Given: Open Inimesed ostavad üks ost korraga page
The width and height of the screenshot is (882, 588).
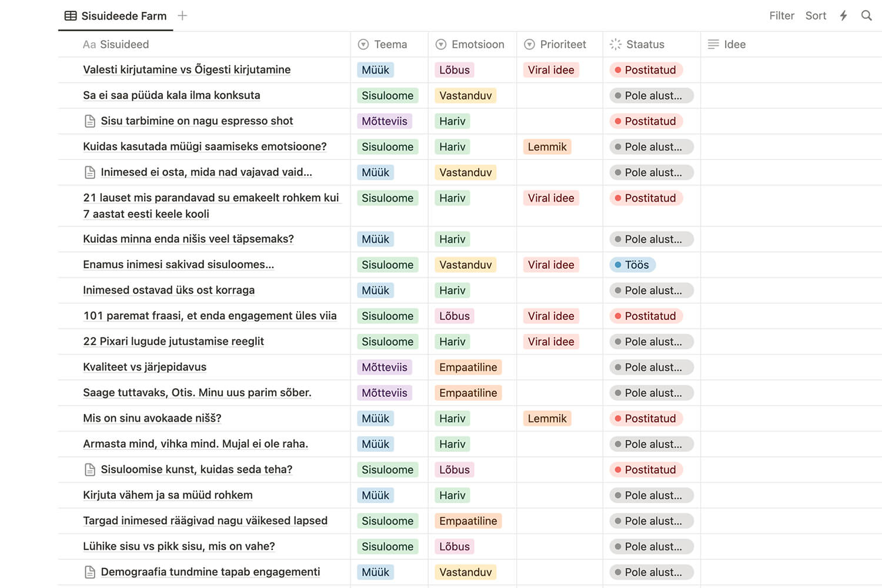Looking at the screenshot, I should coord(169,290).
